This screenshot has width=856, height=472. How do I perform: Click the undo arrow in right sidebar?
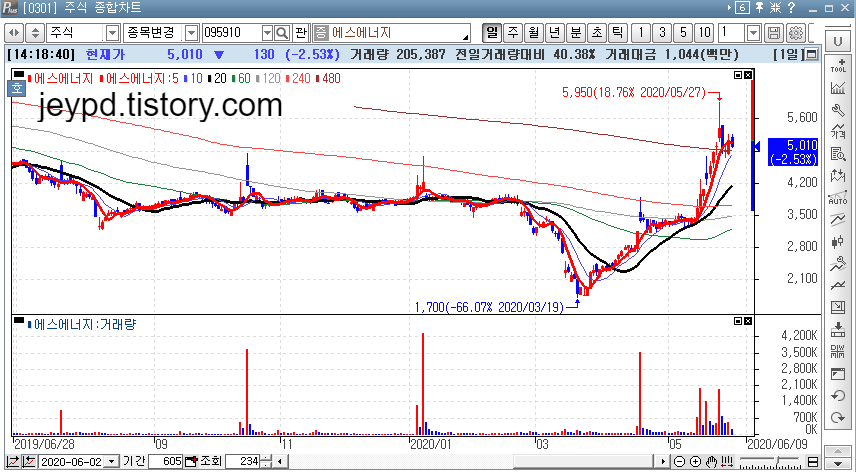[837, 396]
